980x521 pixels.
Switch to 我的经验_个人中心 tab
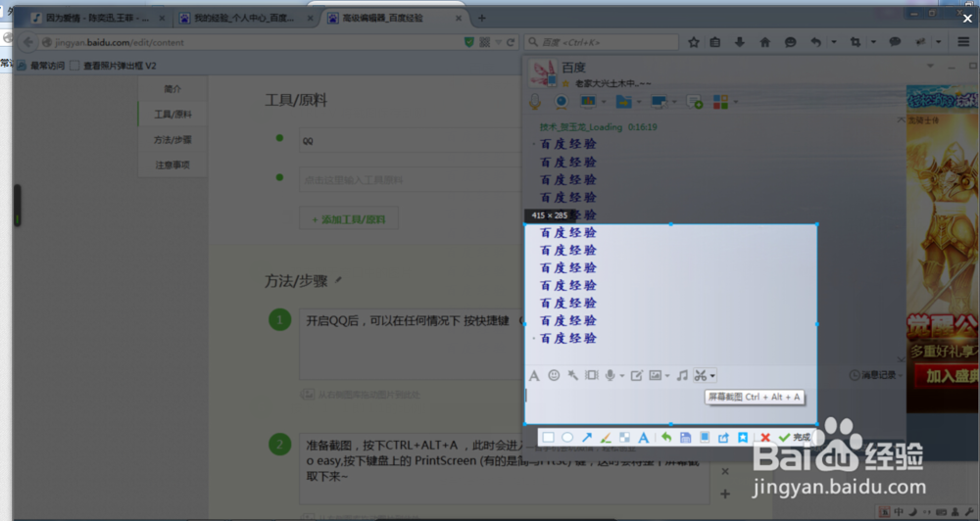[x=246, y=18]
